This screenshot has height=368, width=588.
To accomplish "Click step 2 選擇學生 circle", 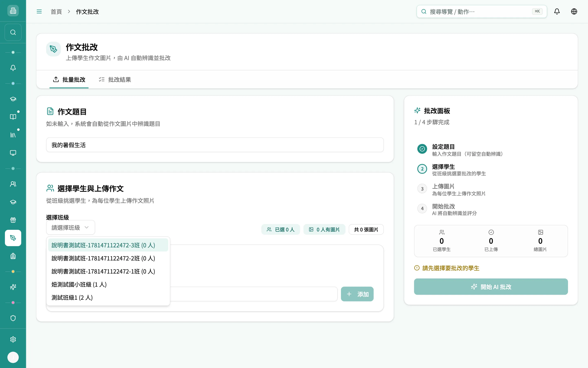I will (x=422, y=169).
